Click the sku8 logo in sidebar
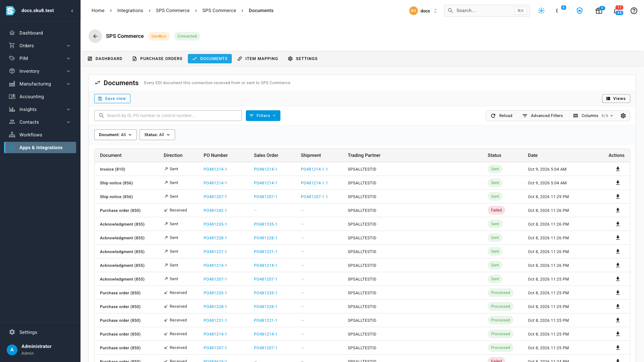644x362 pixels. (11, 11)
